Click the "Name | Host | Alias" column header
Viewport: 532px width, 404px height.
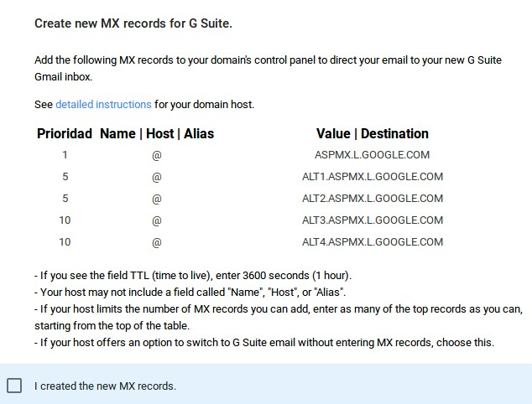157,134
